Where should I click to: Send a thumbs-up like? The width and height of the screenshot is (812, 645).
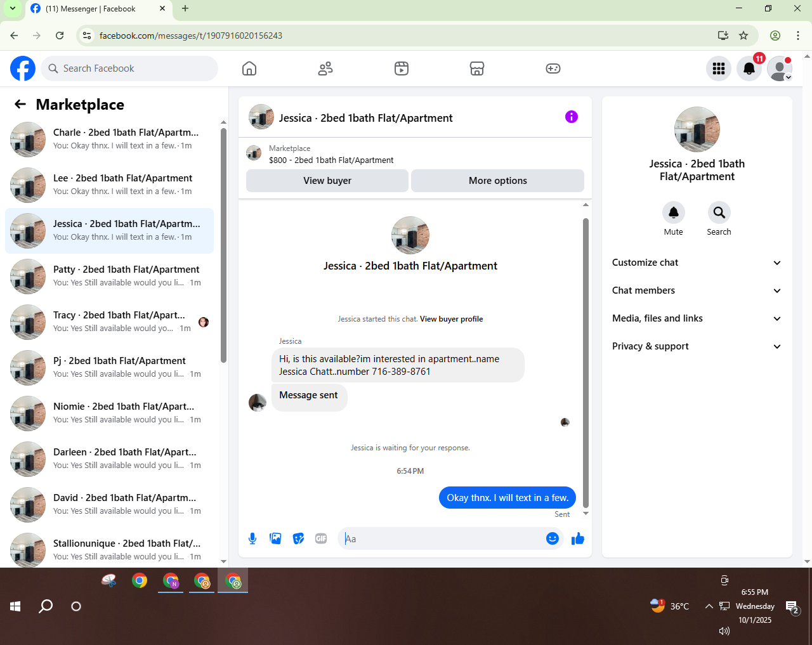click(x=578, y=538)
